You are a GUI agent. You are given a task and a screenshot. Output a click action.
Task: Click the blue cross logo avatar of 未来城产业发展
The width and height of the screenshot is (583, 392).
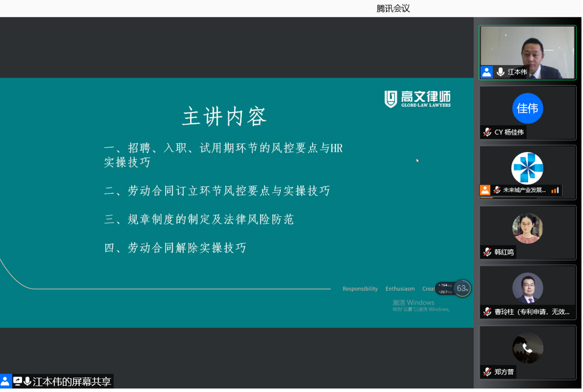click(527, 168)
